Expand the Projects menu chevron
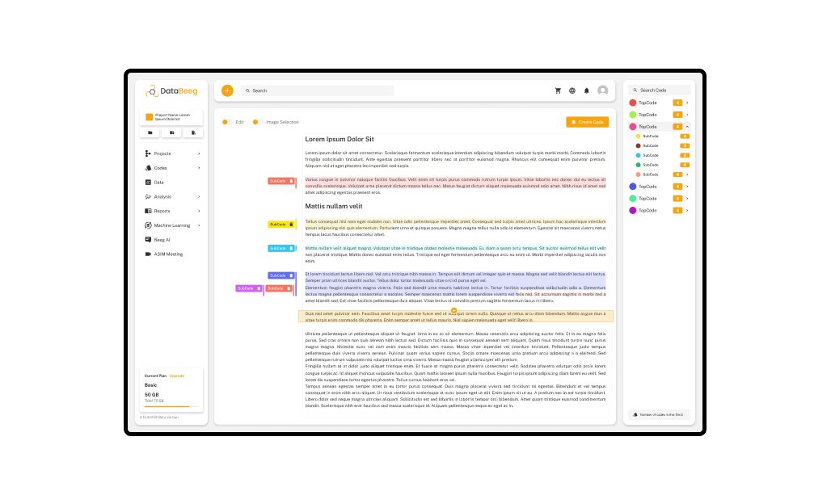831x504 pixels. click(199, 153)
